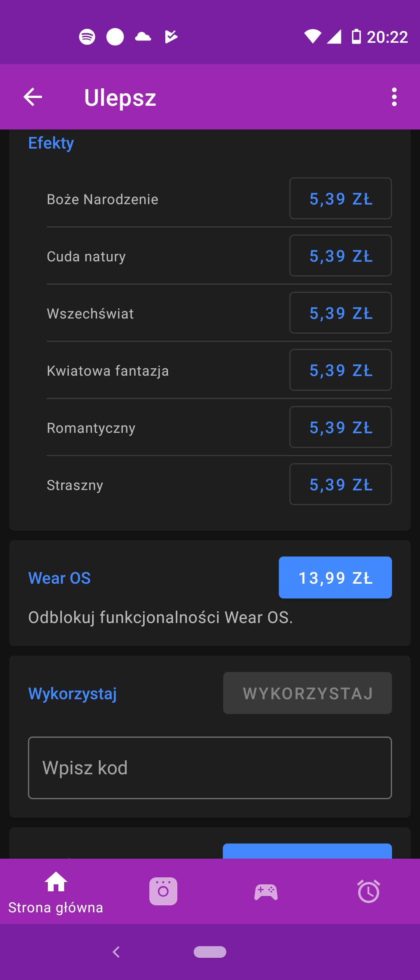Open the game controller tab
420x980 pixels.
[x=266, y=891]
